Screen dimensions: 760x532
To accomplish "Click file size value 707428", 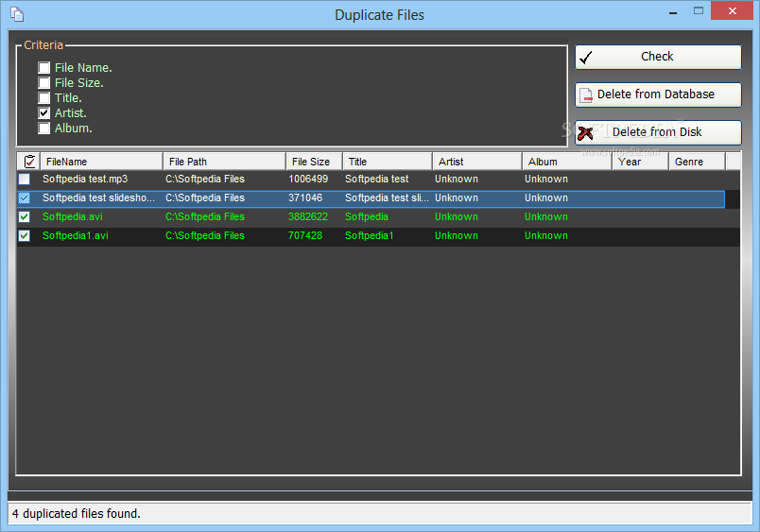I will [305, 235].
